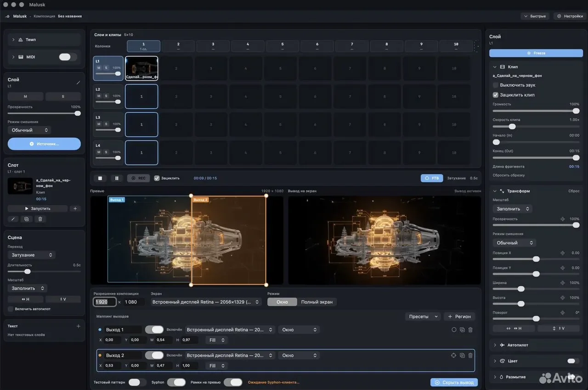This screenshot has width=588, height=390.
Task: Open the Режим смешения dropdown in Слой panel
Action: tap(29, 130)
